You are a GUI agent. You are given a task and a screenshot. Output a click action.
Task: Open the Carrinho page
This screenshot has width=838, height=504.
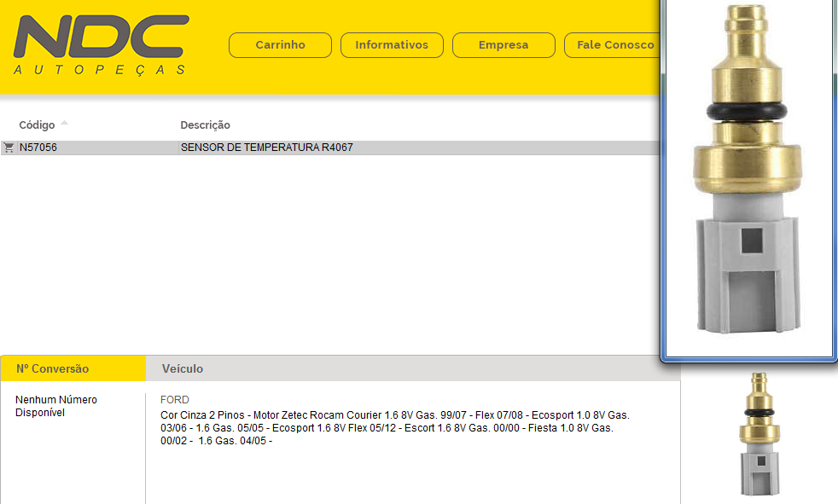click(x=280, y=45)
